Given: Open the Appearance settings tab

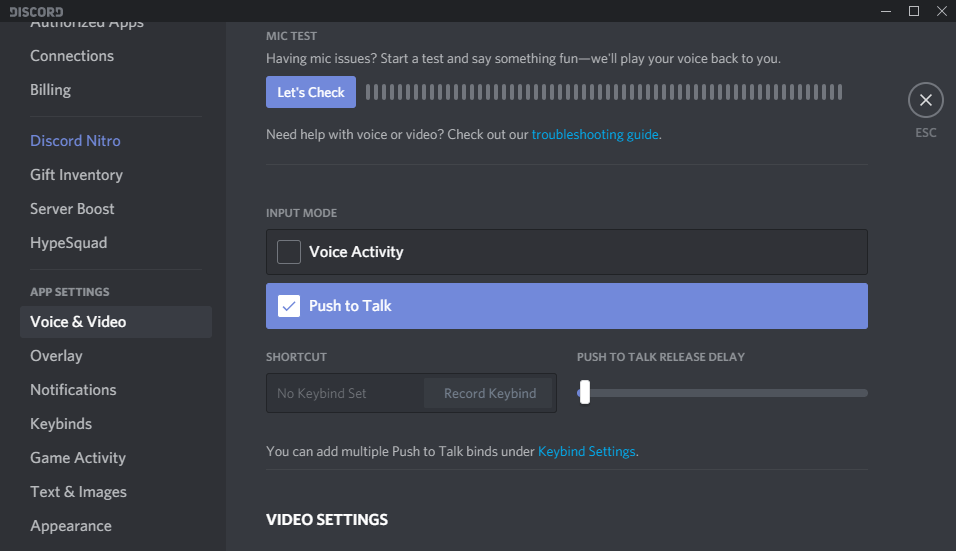Looking at the screenshot, I should point(71,526).
